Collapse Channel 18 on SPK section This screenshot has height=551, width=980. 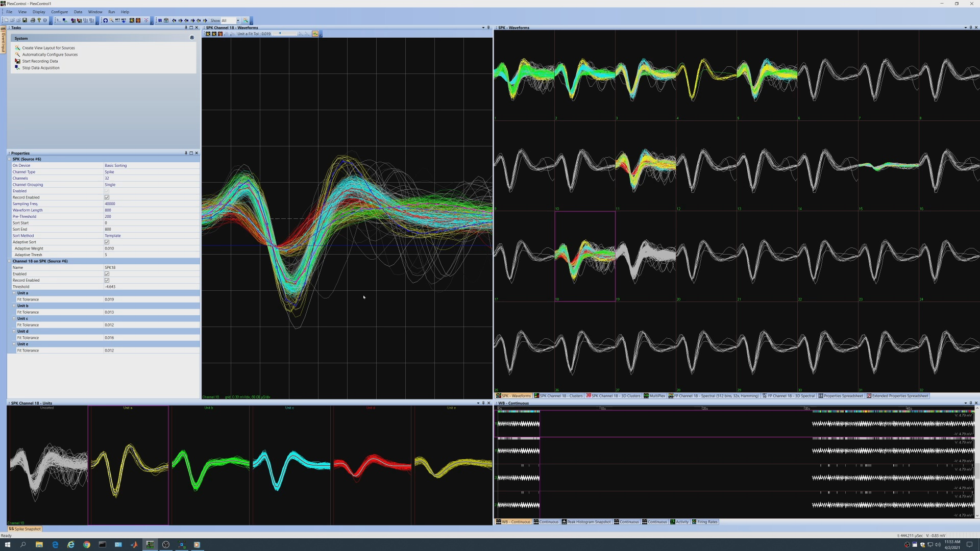pyautogui.click(x=10, y=261)
